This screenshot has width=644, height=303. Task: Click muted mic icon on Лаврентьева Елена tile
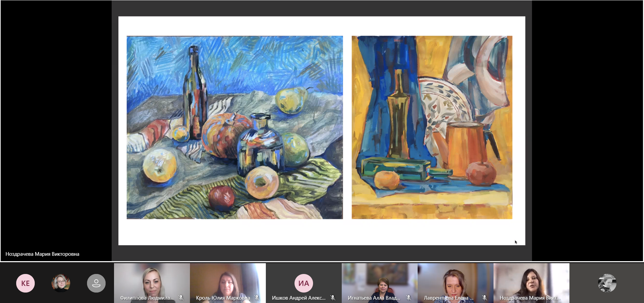click(485, 298)
